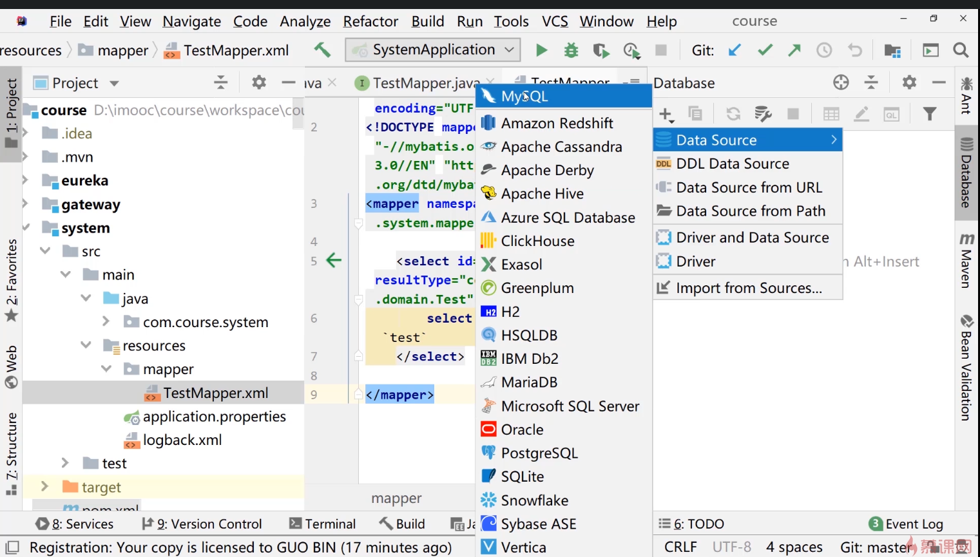Click the Database filter funnel icon

929,114
